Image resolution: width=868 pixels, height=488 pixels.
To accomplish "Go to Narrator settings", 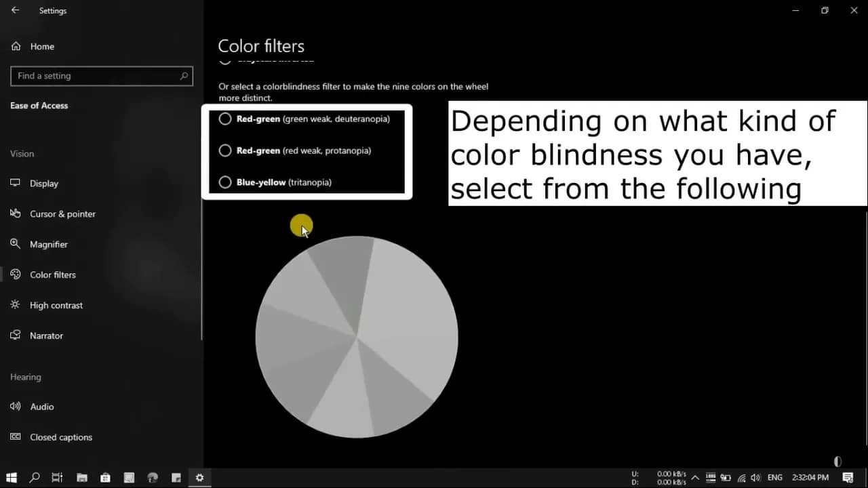I will click(46, 336).
